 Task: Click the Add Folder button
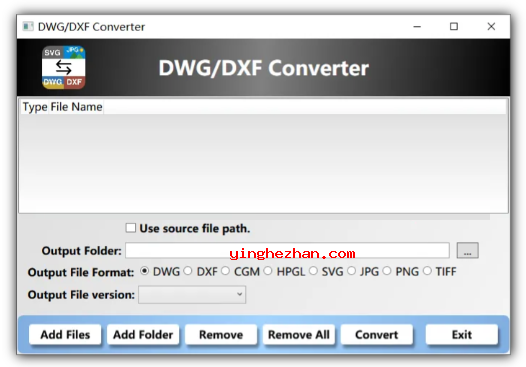(x=143, y=334)
